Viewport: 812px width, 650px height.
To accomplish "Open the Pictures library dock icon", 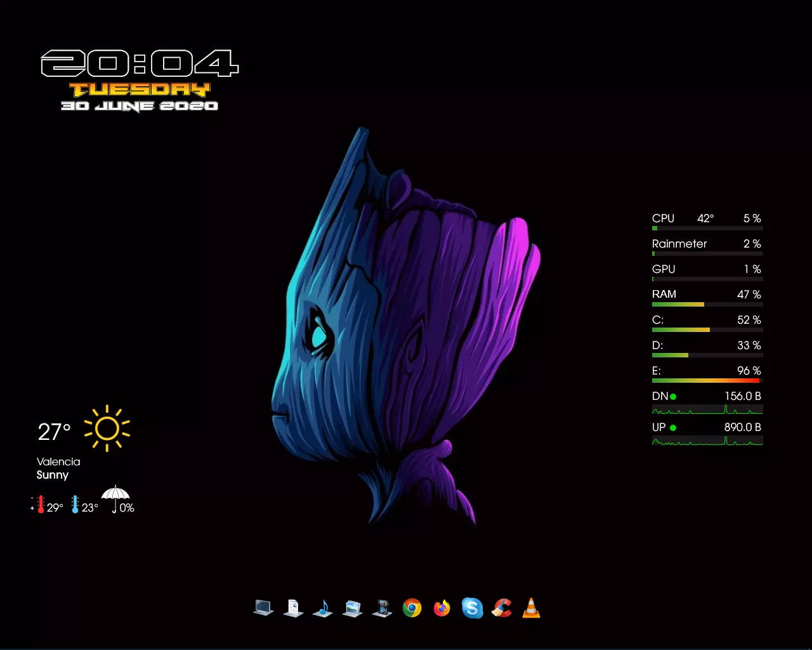I will tap(352, 608).
